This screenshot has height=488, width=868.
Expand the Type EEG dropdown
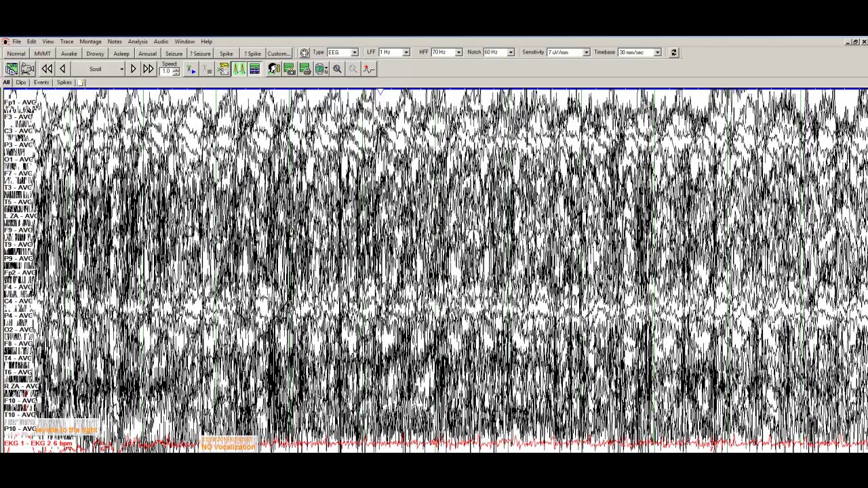(x=354, y=52)
